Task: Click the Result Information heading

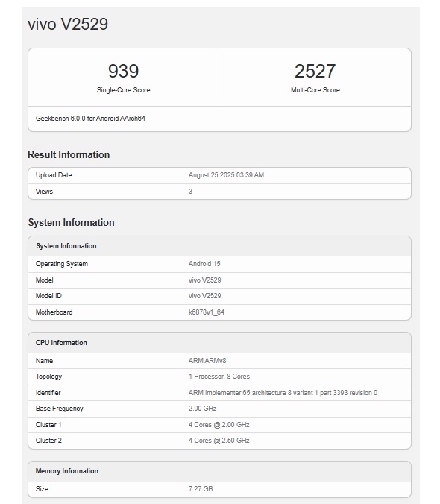Action: [x=69, y=154]
